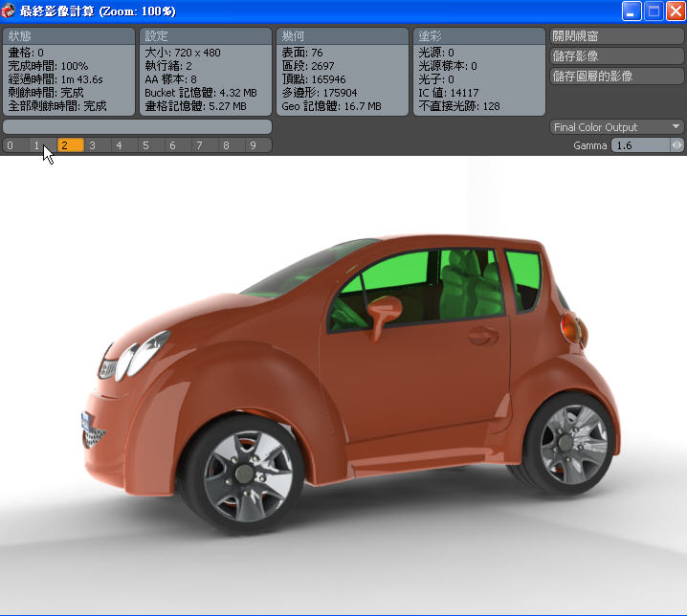The image size is (687, 616).
Task: Click the text 'AA 樣本: 8'
Action: [170, 79]
